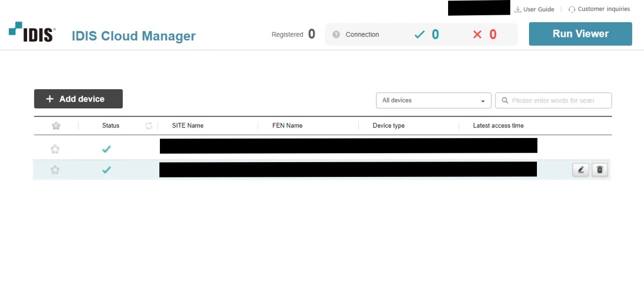This screenshot has height=308, width=644.
Task: Click the refresh status icon in header
Action: pyautogui.click(x=149, y=126)
